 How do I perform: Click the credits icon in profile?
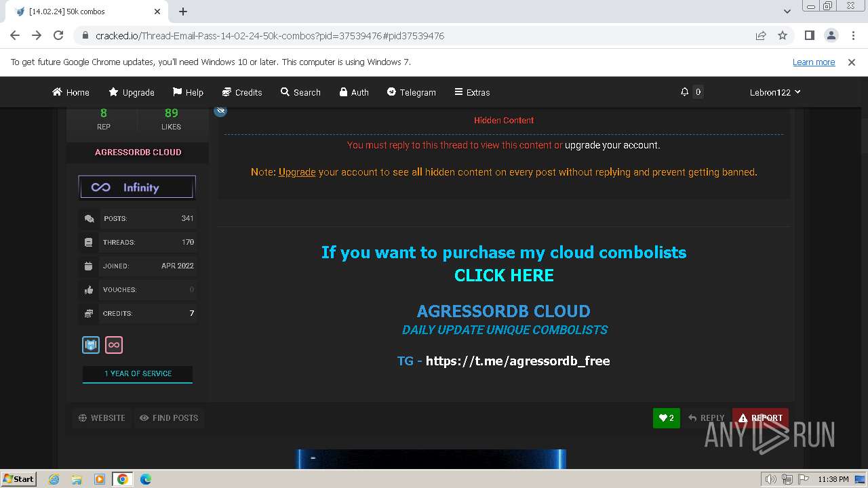89,314
